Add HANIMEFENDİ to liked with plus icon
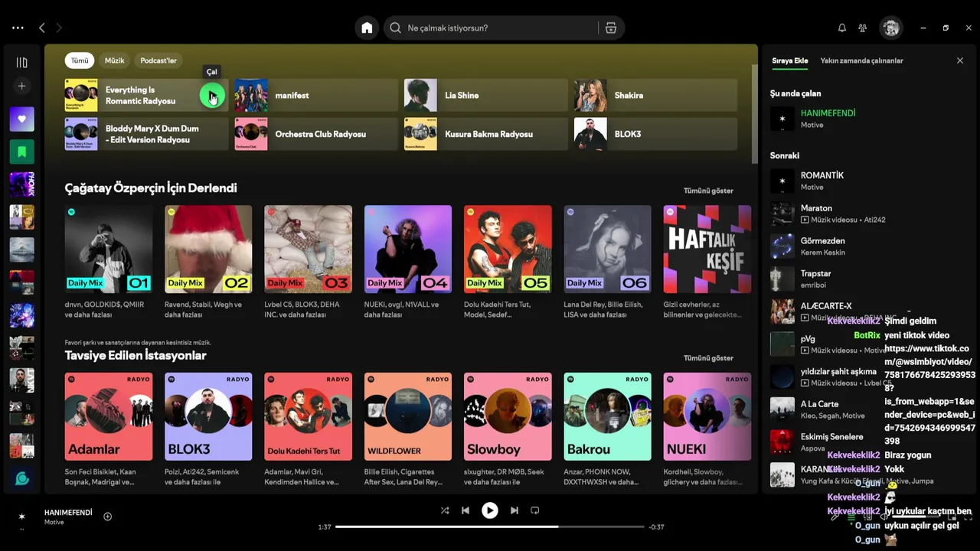The height and width of the screenshot is (551, 980). 107,517
